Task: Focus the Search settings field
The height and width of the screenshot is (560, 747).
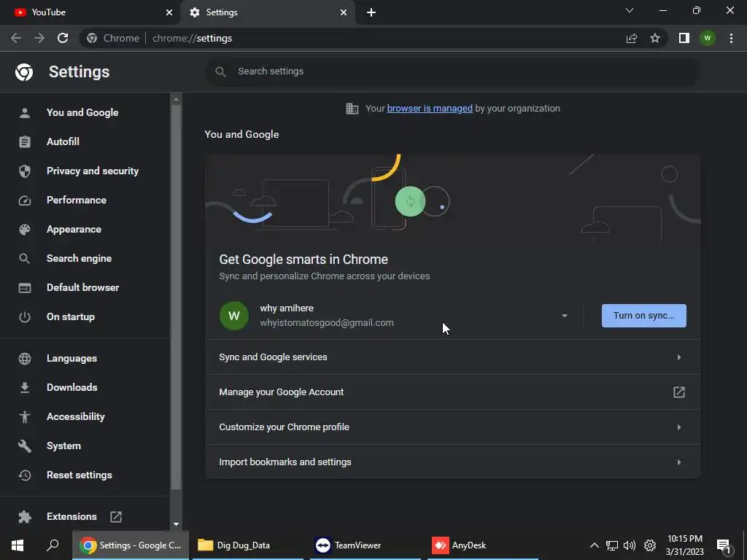Action: (452, 71)
